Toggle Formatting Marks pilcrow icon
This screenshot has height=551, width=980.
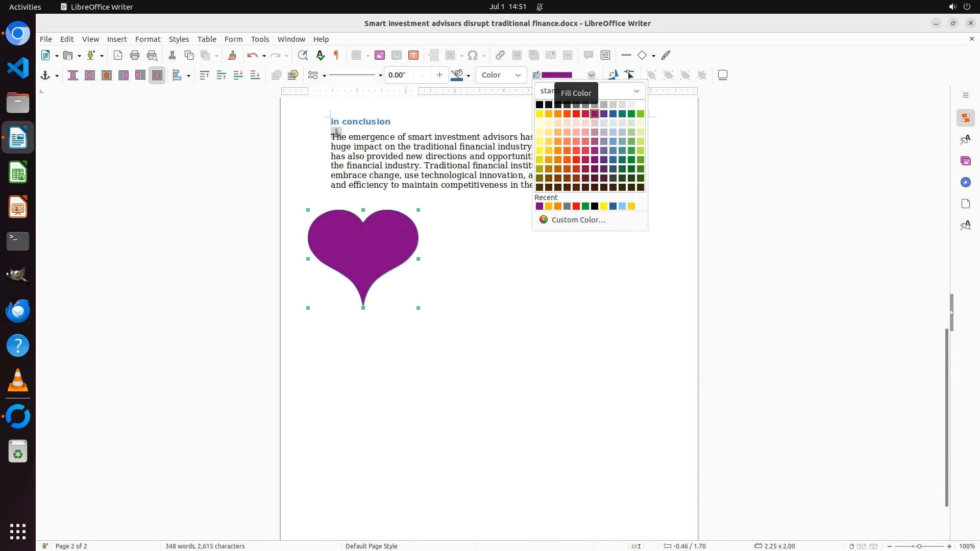pyautogui.click(x=336, y=56)
